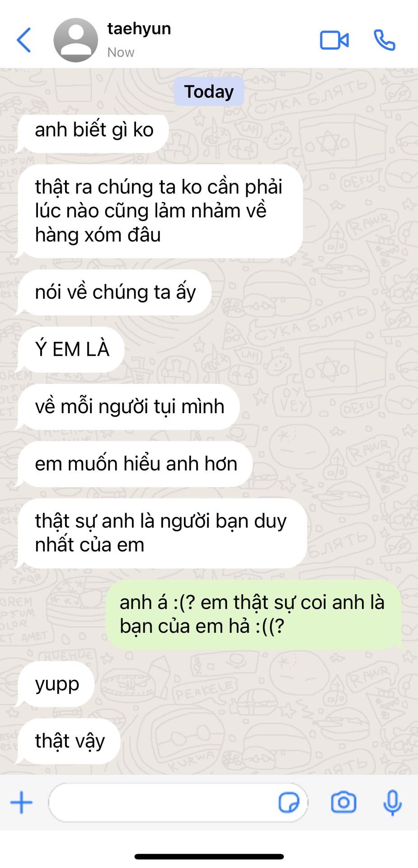Select the 'Ý EM LÀ' message bubble
The width and height of the screenshot is (418, 868).
pyautogui.click(x=71, y=349)
